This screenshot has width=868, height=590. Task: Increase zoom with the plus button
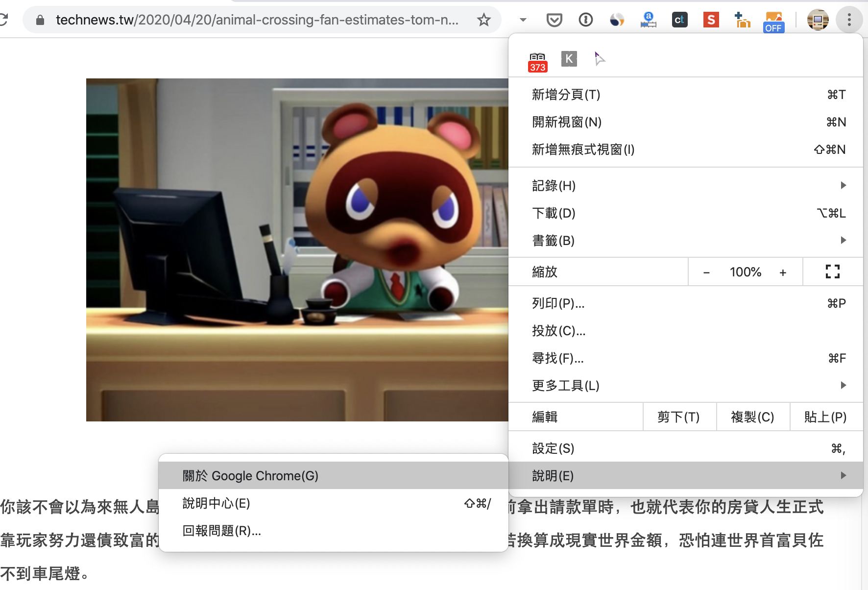tap(783, 272)
